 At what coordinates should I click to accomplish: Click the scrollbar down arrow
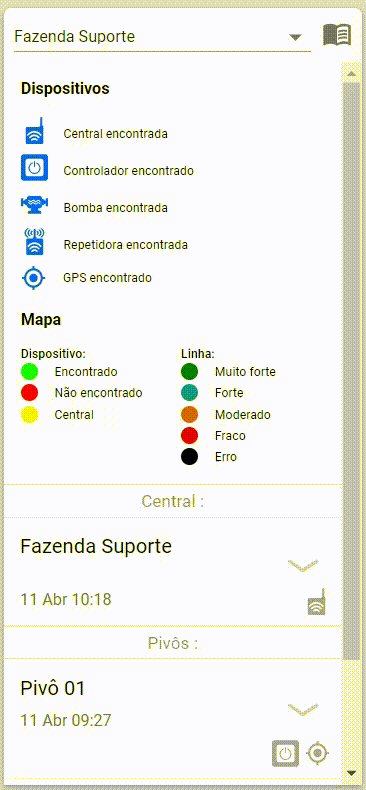click(x=351, y=772)
